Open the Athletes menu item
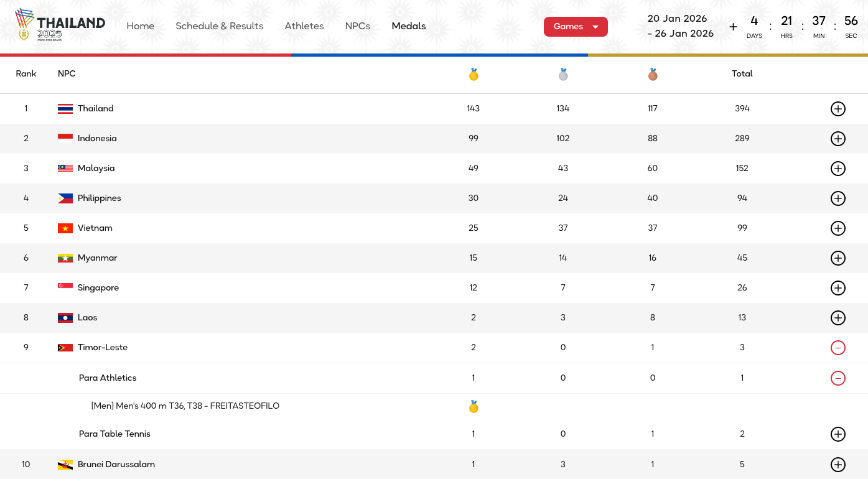The width and height of the screenshot is (868, 479). click(304, 26)
